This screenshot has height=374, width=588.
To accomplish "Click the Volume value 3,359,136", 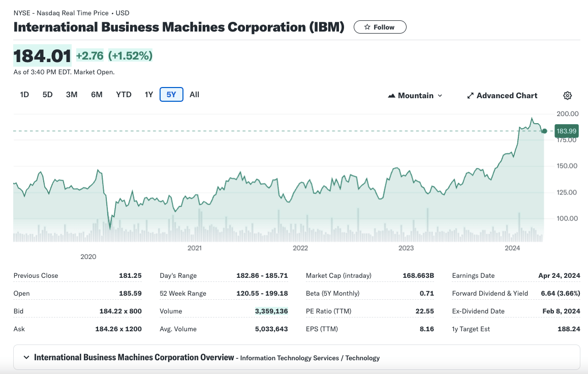I will point(271,311).
